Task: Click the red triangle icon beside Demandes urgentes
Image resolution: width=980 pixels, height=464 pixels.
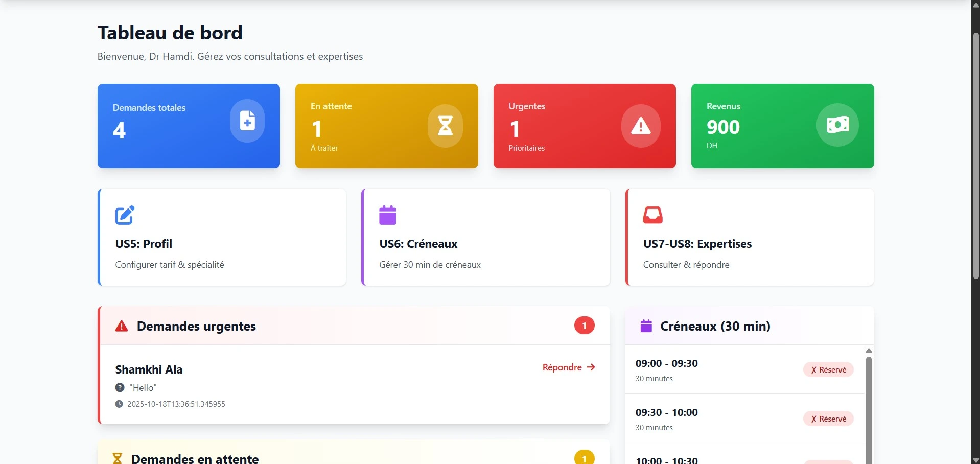Action: (122, 326)
